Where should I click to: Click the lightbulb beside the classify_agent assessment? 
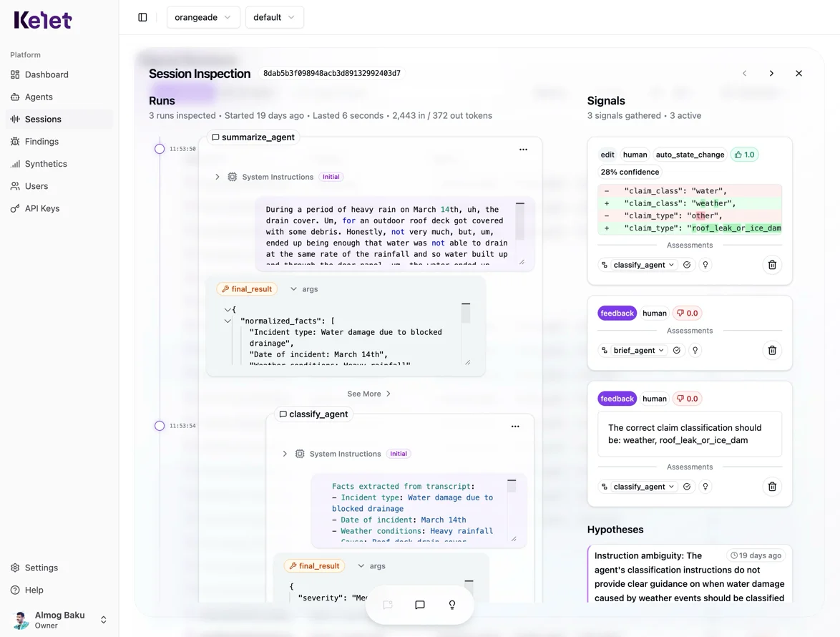point(705,264)
